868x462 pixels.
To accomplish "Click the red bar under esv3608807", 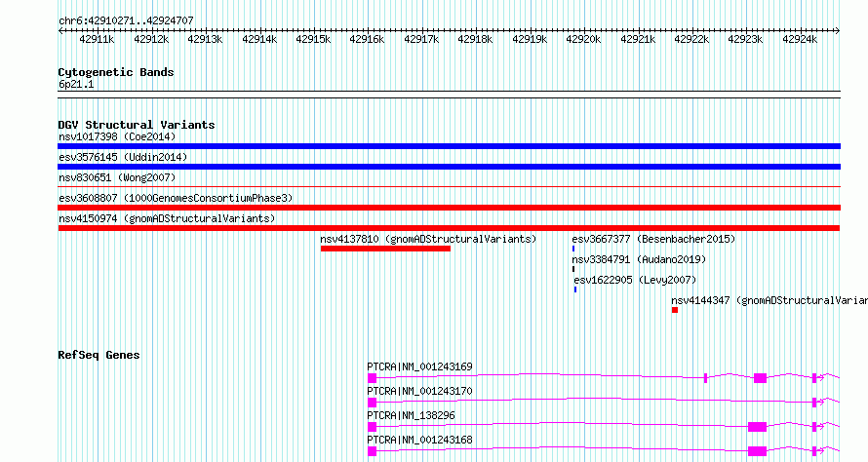I will (x=449, y=208).
